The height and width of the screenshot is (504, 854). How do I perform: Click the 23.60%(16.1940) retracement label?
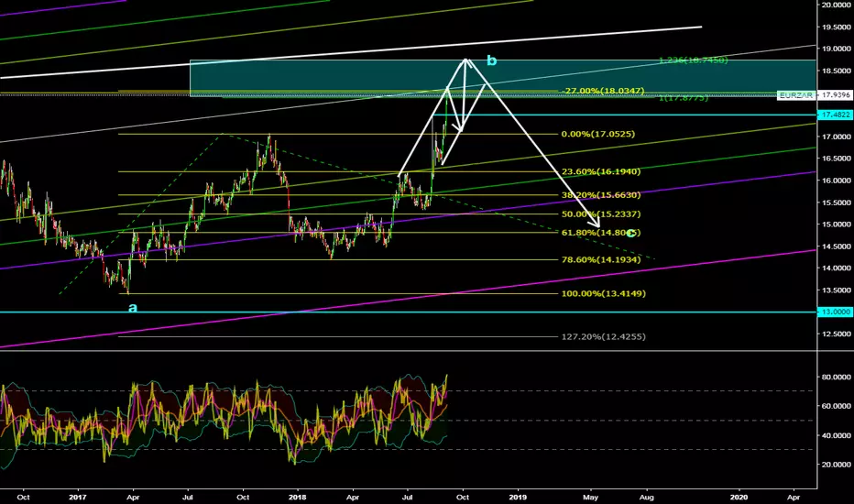(601, 171)
